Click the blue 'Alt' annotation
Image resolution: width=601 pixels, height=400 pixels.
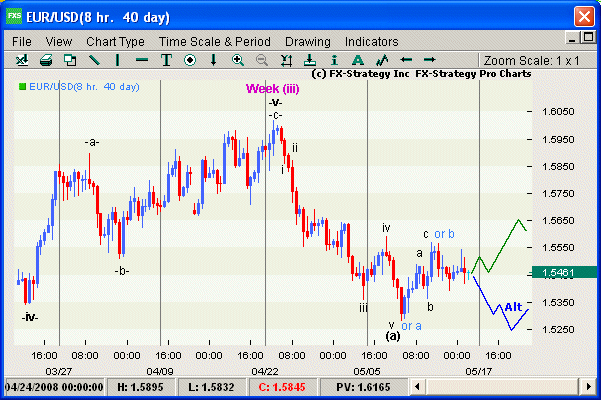click(x=513, y=307)
